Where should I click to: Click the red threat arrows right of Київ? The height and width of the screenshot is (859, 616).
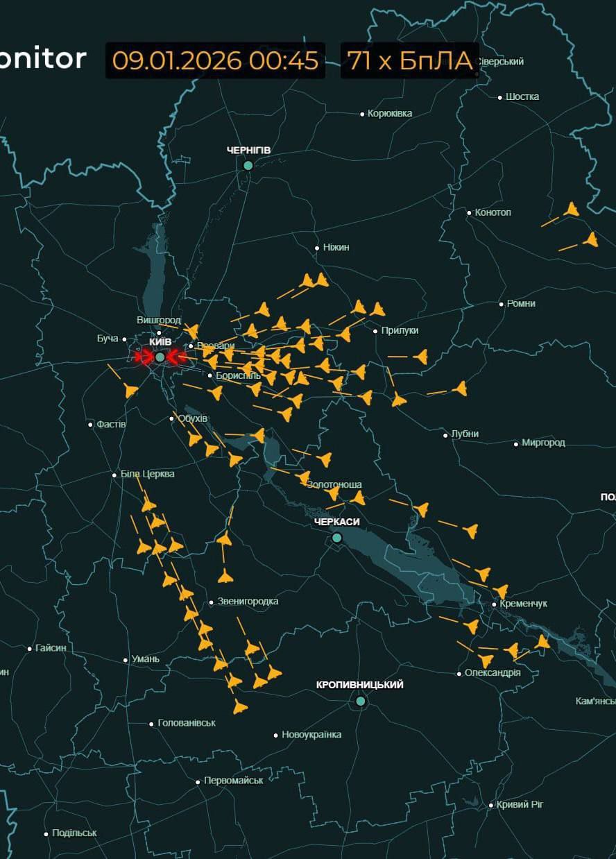point(177,357)
